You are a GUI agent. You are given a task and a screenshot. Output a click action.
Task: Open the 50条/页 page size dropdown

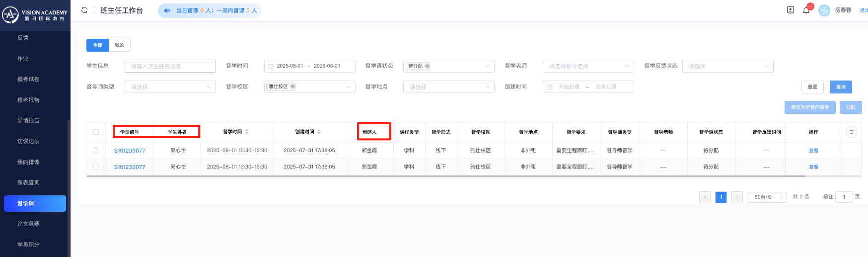coord(767,197)
